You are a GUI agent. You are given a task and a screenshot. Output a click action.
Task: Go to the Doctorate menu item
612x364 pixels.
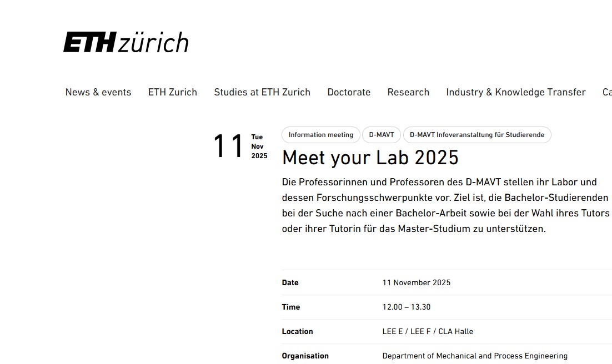(349, 92)
